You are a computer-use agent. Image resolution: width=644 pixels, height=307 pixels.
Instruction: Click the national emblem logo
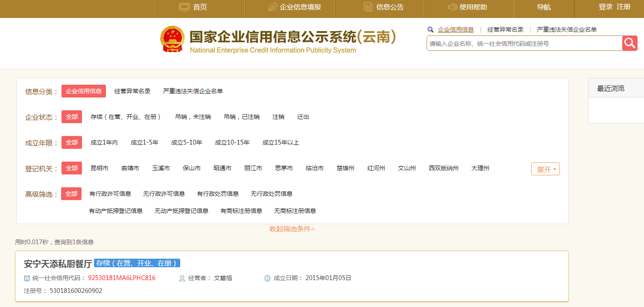pyautogui.click(x=173, y=39)
